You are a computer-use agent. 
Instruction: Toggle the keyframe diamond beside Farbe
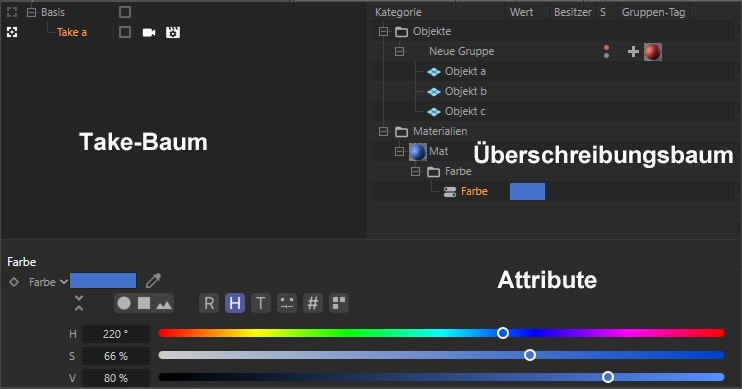click(14, 282)
